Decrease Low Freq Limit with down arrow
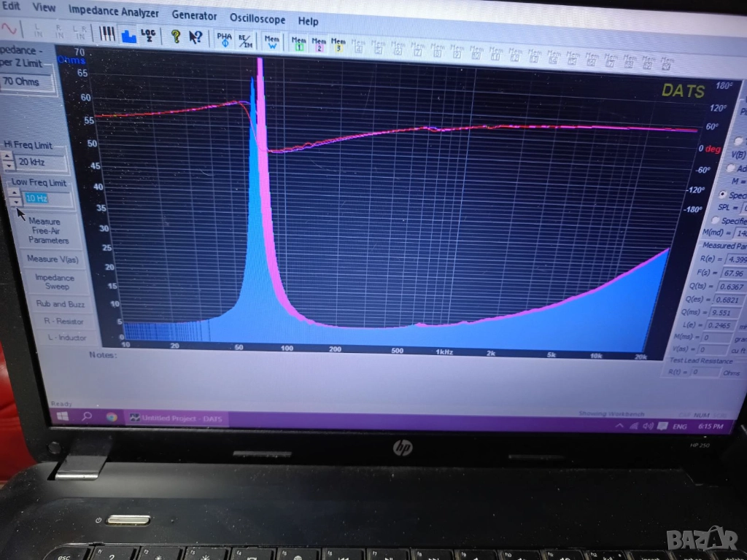This screenshot has width=747, height=560. click(16, 202)
